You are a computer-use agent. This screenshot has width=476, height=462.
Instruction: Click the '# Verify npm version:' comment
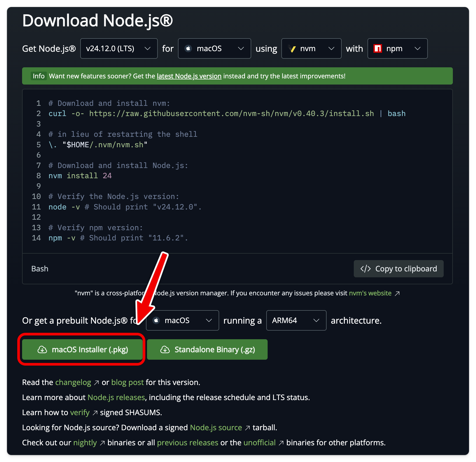(96, 228)
